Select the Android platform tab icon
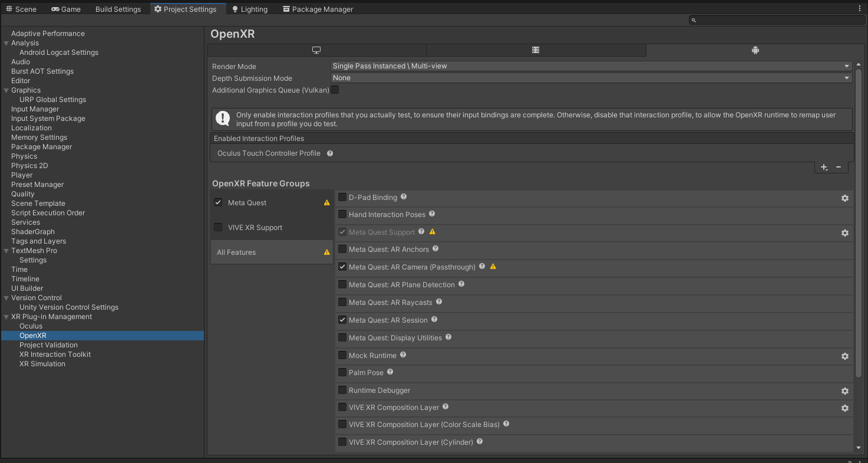 [755, 50]
